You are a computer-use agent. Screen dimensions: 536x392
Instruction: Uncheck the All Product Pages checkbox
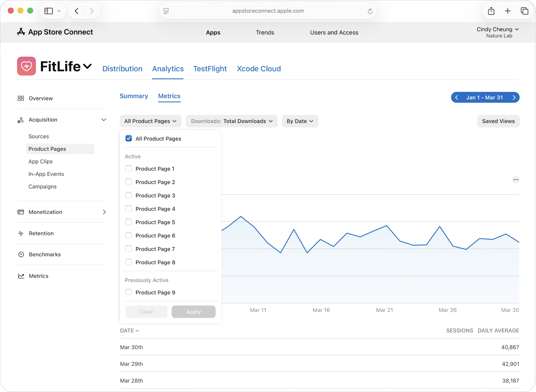pos(129,138)
